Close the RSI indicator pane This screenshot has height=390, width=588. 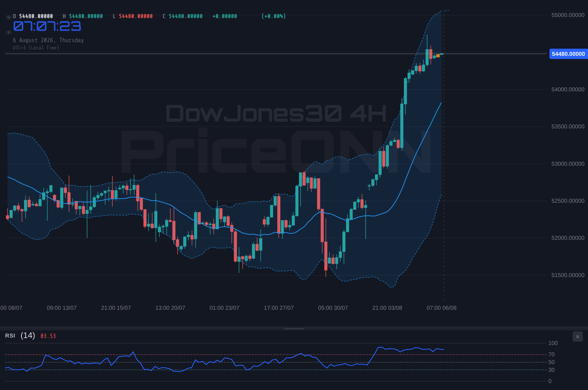click(577, 336)
